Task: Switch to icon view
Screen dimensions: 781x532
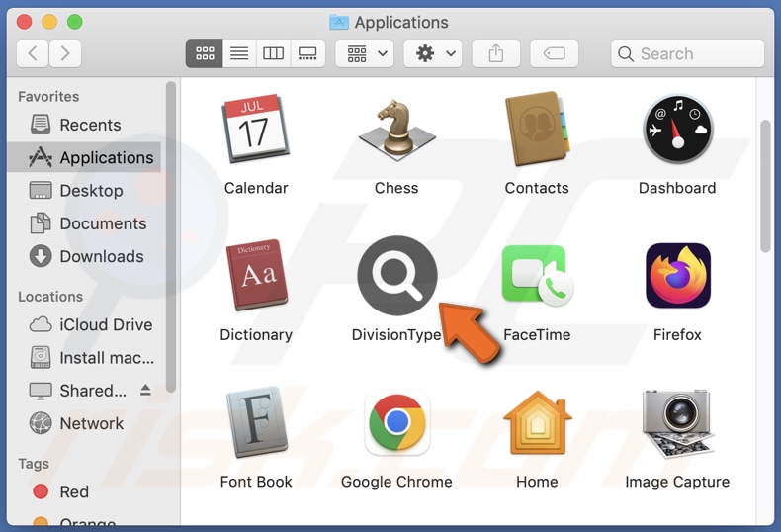Action: 205,53
